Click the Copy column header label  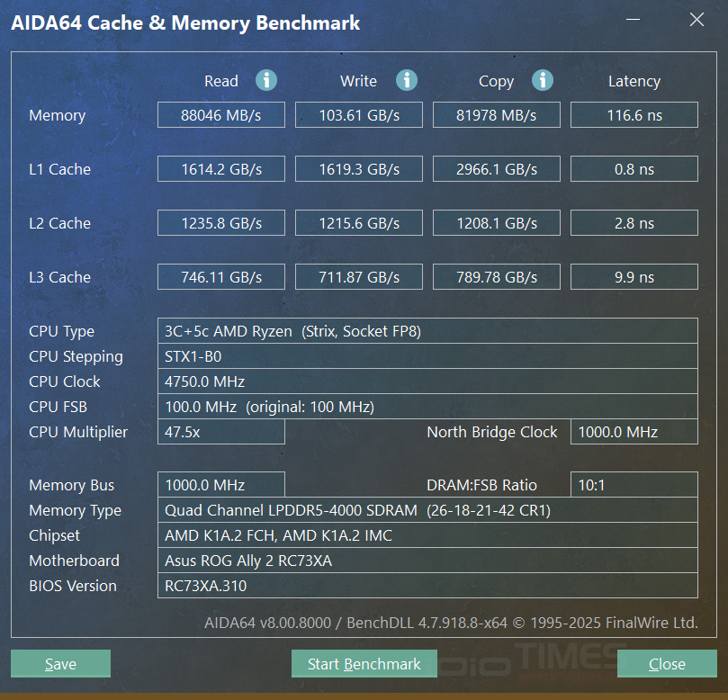tap(496, 81)
